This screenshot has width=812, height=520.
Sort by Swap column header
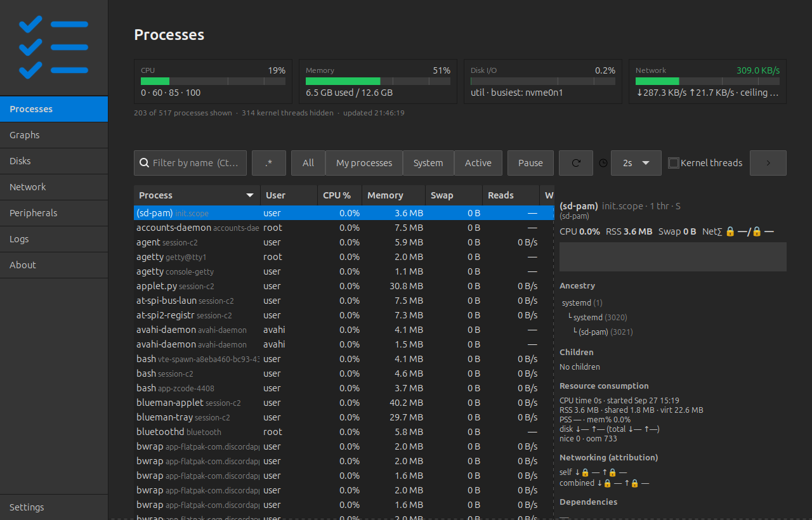point(454,195)
